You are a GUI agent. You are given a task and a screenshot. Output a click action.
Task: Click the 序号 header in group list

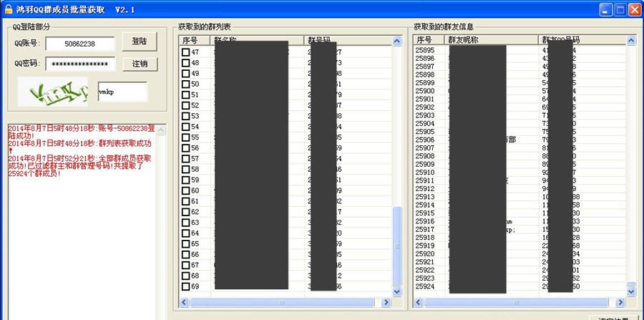coord(195,40)
